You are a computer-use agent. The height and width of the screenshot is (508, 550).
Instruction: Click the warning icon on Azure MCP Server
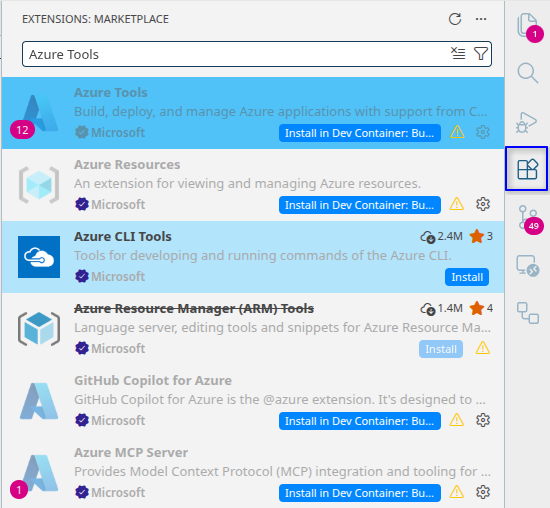click(457, 492)
